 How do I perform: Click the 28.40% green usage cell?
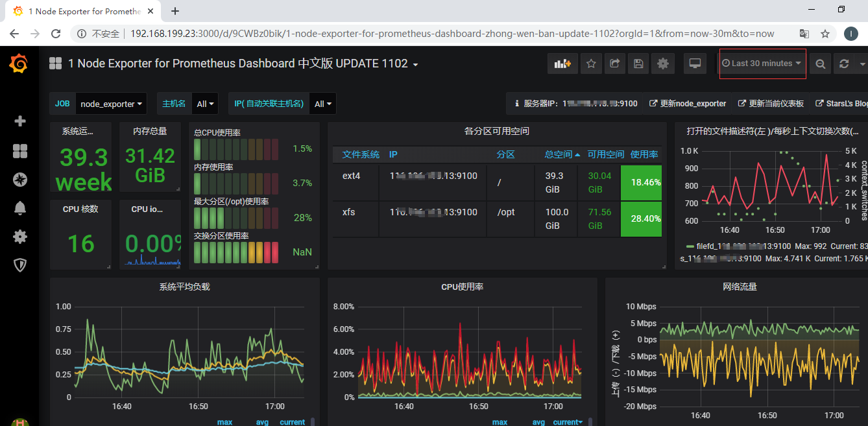point(642,219)
